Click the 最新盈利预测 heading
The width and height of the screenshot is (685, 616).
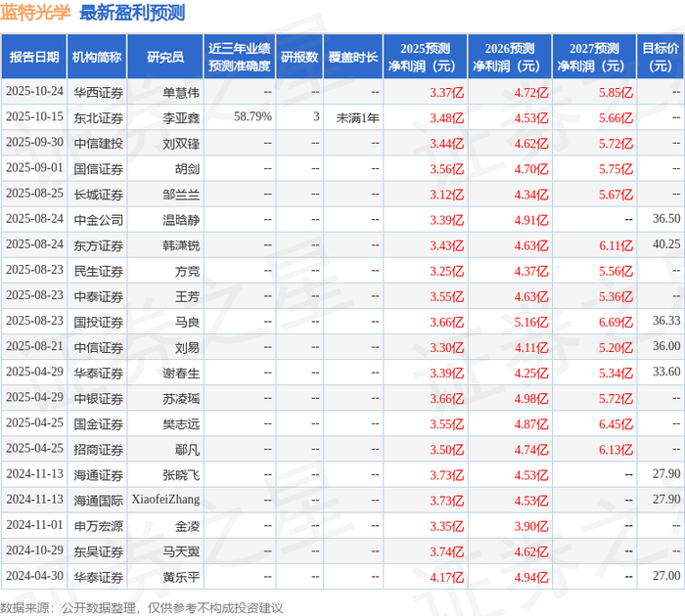coord(132,13)
